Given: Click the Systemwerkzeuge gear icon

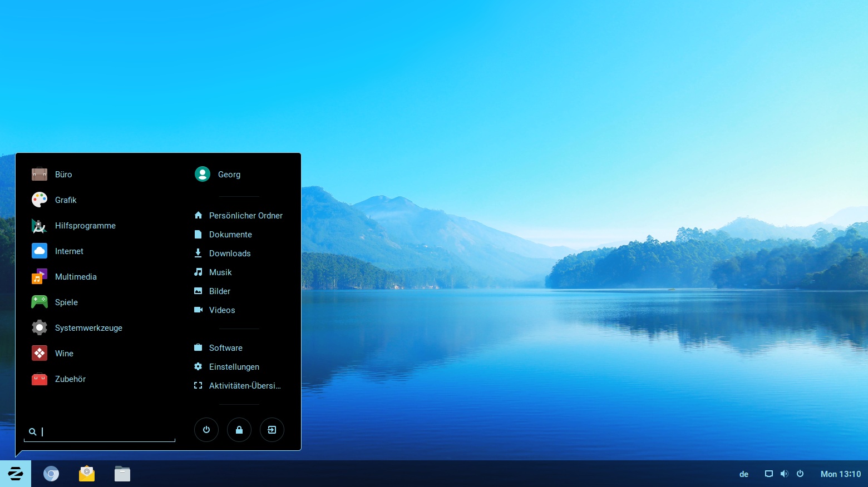Looking at the screenshot, I should tap(40, 327).
